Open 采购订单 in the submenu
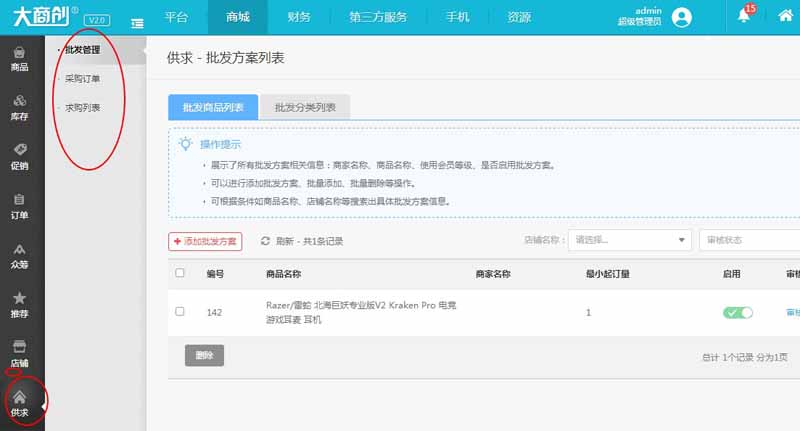Image resolution: width=800 pixels, height=431 pixels. coord(83,78)
